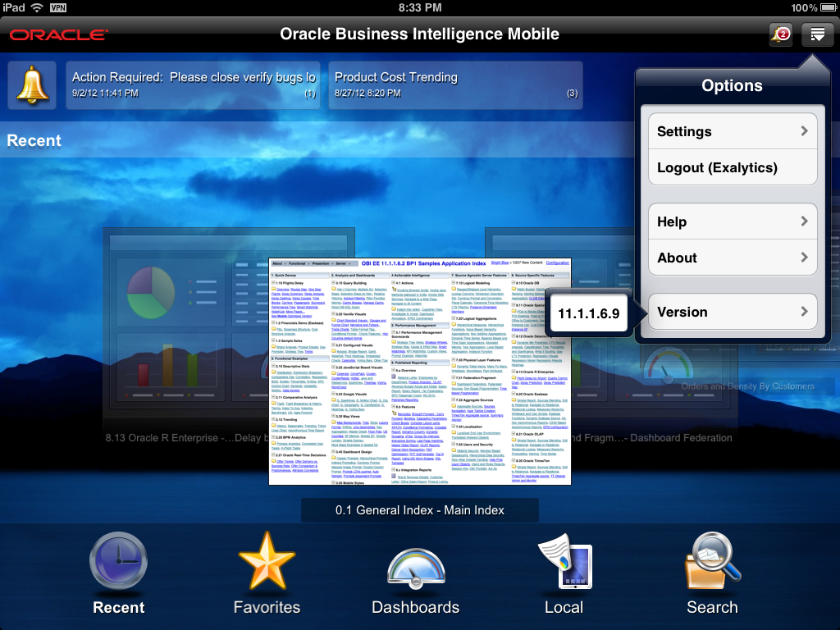Tap the battery indicator icon
Viewport: 840px width, 630px height.
click(829, 7)
